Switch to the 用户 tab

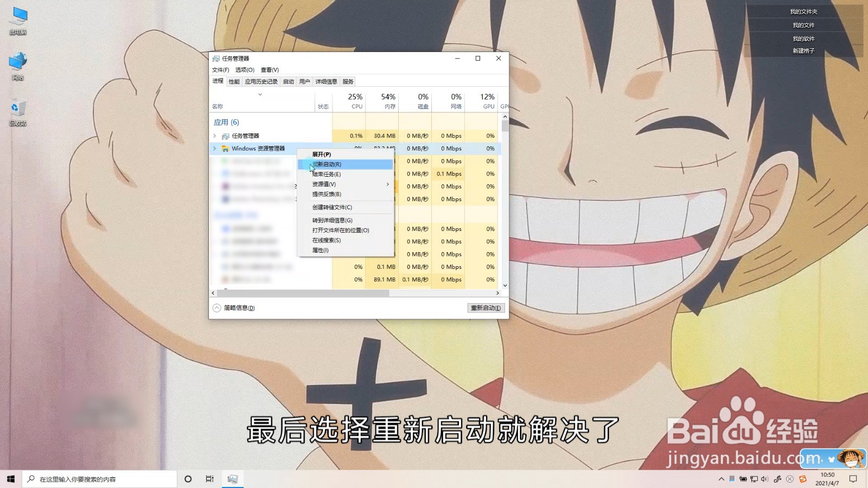coord(304,82)
